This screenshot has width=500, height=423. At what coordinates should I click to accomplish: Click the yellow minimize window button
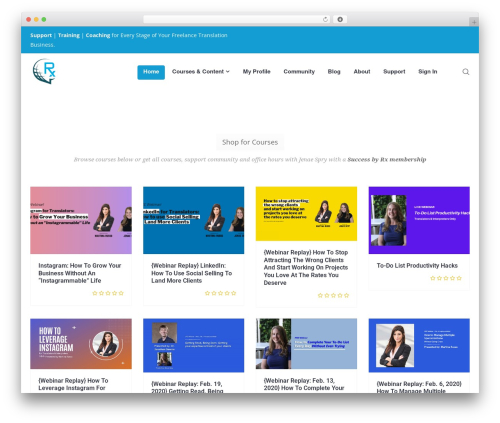point(36,19)
